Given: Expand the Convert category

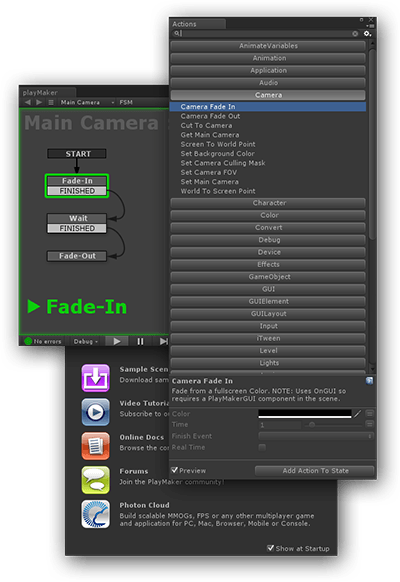Looking at the screenshot, I should 268,228.
